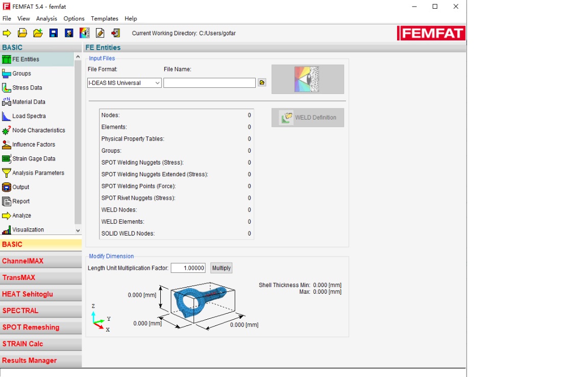Go to Load Spectra section

(29, 116)
